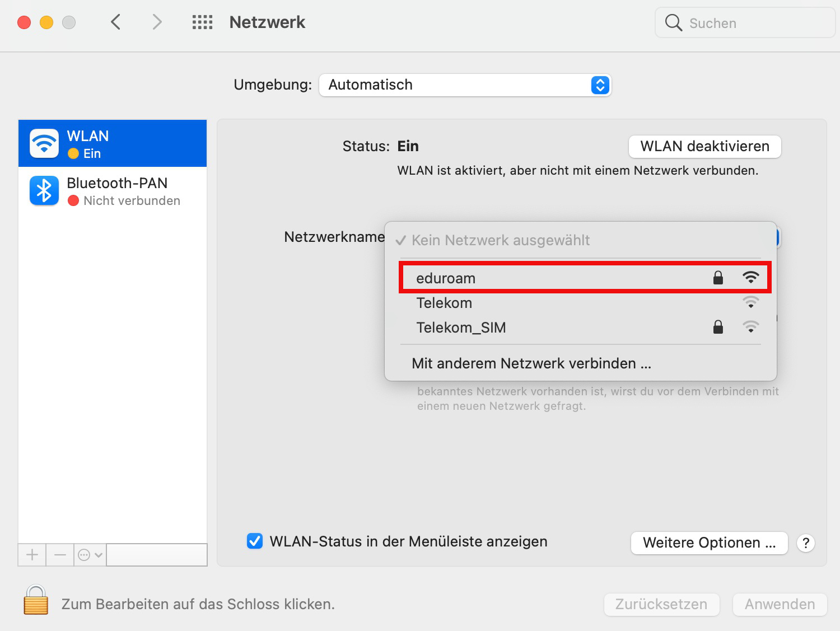
Task: Open the help question mark button
Action: (x=806, y=543)
